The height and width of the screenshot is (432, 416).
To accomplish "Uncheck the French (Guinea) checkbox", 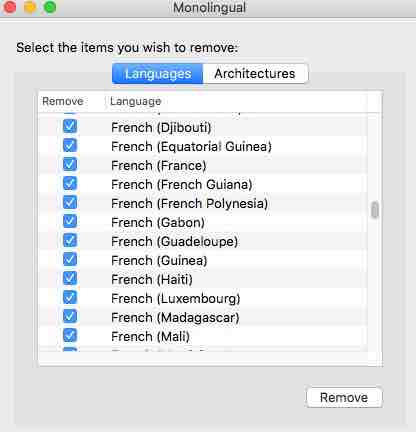I will [70, 259].
